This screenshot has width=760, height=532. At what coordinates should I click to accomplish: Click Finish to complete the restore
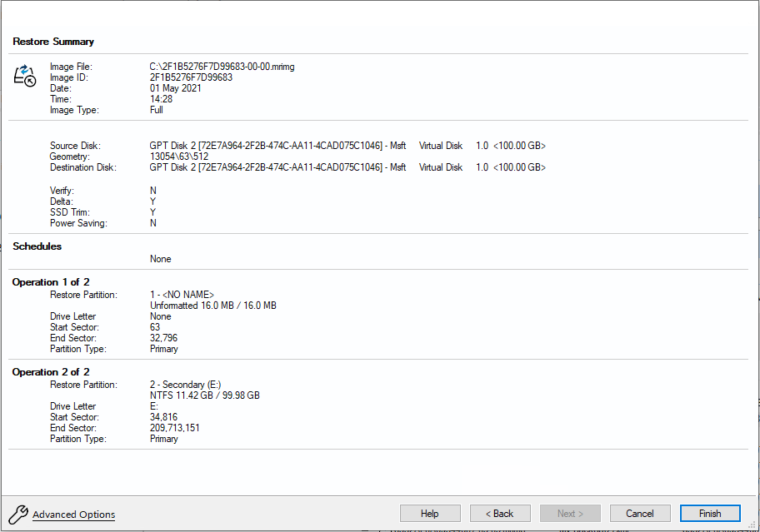tap(710, 514)
